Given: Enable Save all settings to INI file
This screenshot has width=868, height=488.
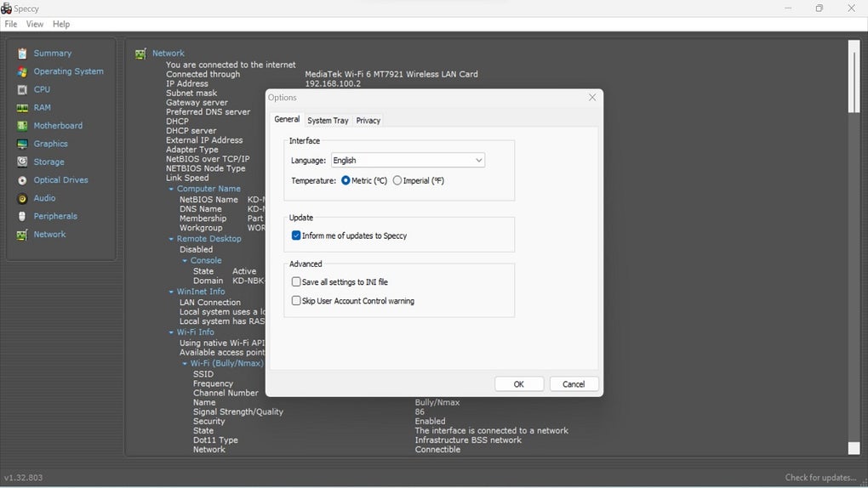Looking at the screenshot, I should 296,282.
